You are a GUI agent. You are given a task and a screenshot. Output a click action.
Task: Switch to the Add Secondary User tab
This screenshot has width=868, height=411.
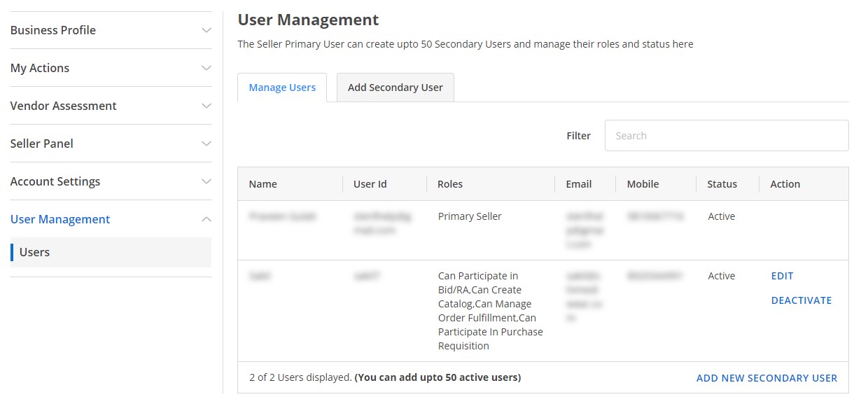pos(395,87)
